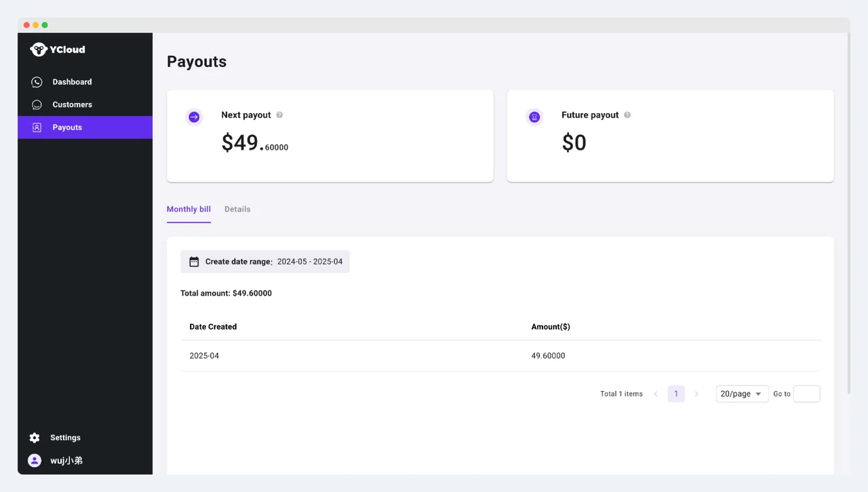Screen dimensions: 868x492
Task: Click the Dashboard WhatsApp icon in sidebar
Action: pos(37,82)
